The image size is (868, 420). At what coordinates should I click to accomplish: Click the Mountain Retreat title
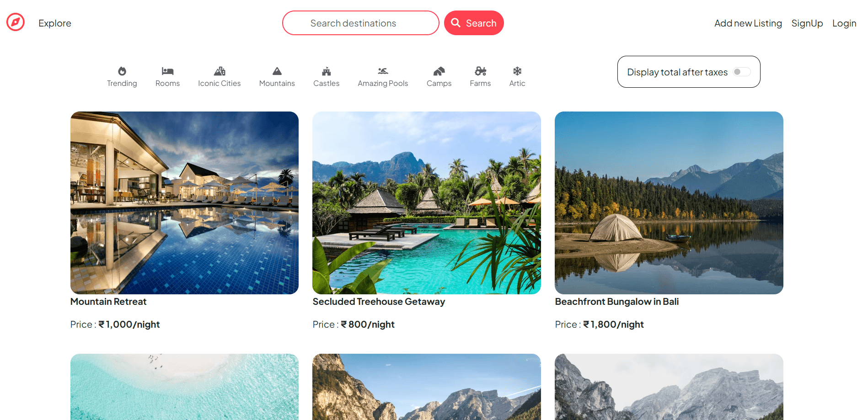[108, 302]
